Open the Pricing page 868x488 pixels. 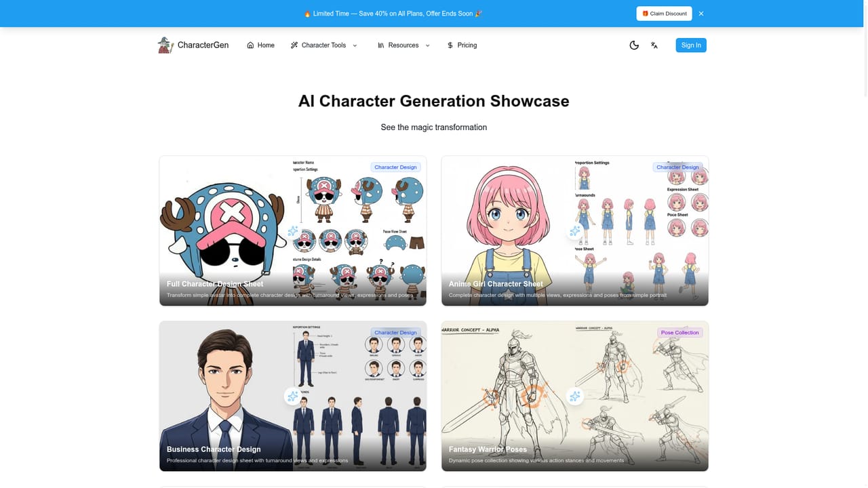[462, 45]
